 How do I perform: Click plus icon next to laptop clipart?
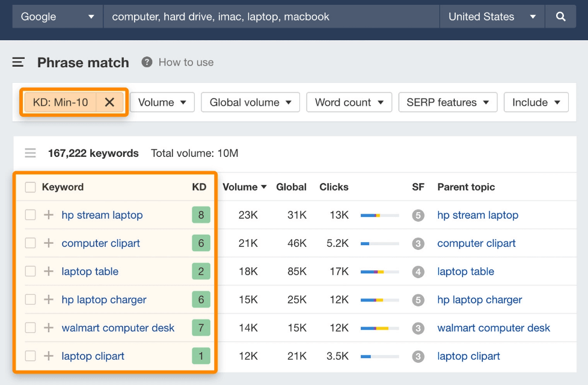49,356
